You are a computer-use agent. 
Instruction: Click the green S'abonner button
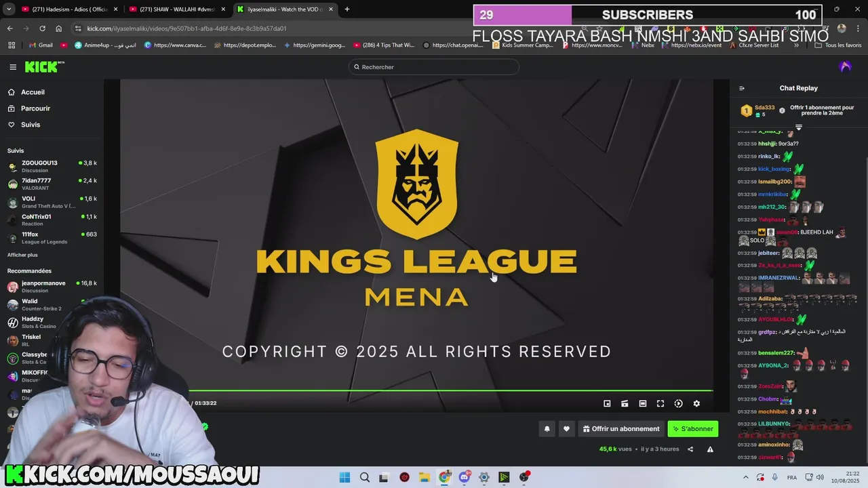(692, 429)
